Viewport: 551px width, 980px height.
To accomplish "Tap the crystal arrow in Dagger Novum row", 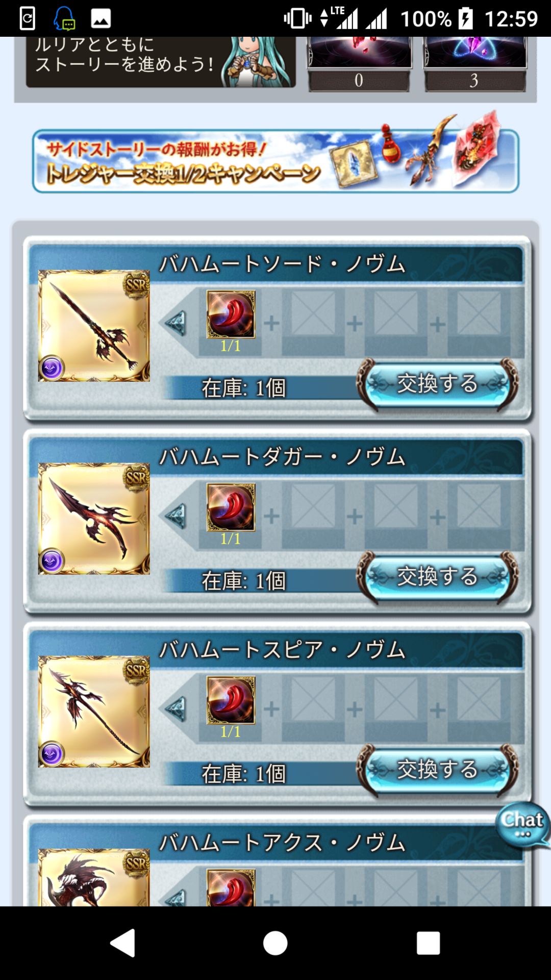I will point(176,516).
